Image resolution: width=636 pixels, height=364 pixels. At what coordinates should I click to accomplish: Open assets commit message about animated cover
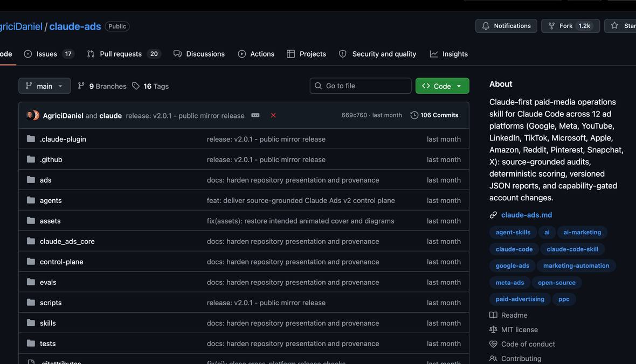(300, 221)
